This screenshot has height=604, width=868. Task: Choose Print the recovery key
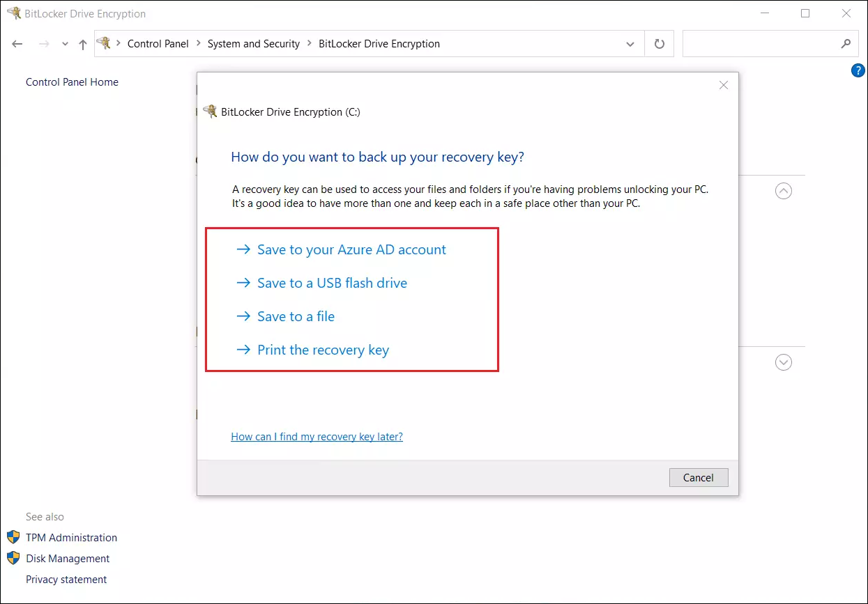coord(313,350)
